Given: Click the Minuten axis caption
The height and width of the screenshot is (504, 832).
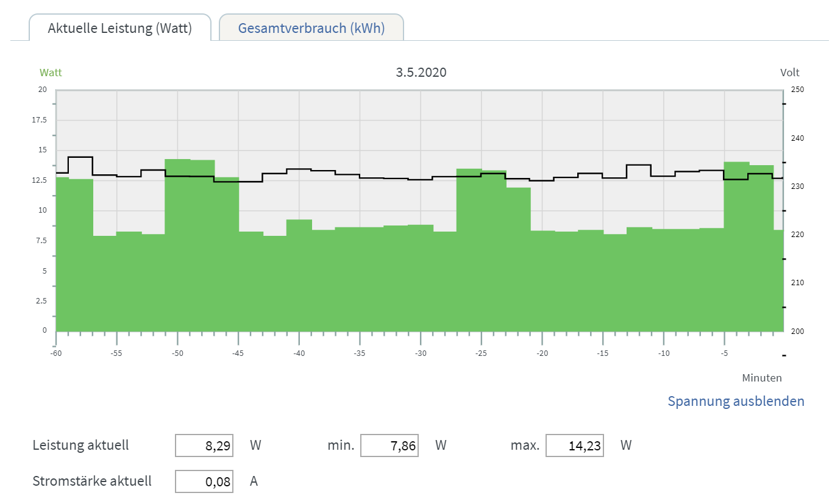Looking at the screenshot, I should (761, 378).
